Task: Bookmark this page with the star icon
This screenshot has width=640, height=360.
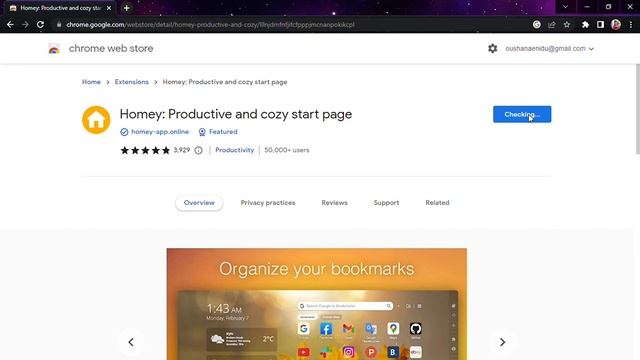Action: pos(567,24)
